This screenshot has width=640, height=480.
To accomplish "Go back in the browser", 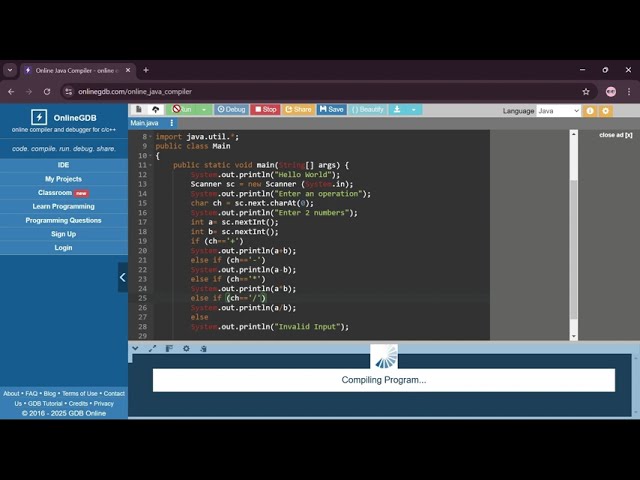I will coord(11,92).
